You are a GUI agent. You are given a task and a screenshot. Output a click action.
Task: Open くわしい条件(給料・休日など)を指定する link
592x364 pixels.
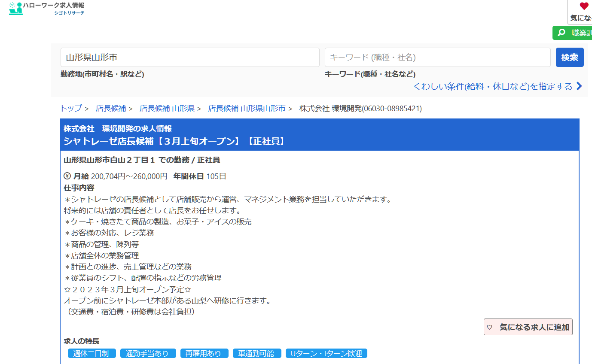493,86
